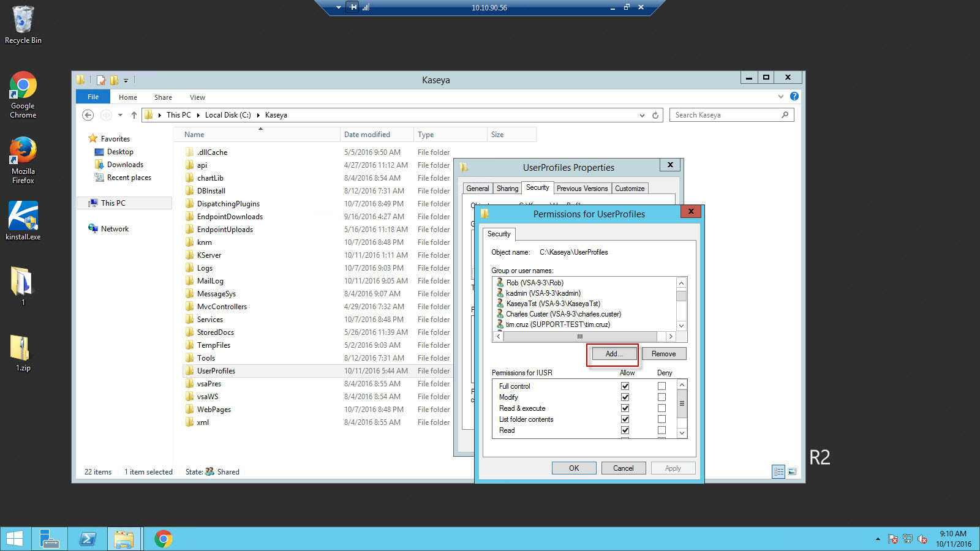
Task: Click the horizontal scrollbar in user names list
Action: [x=579, y=337]
